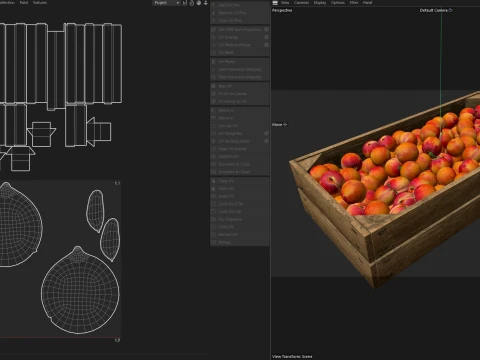Click the Perspective viewport label
Image resolution: width=480 pixels, height=360 pixels.
coord(282,10)
